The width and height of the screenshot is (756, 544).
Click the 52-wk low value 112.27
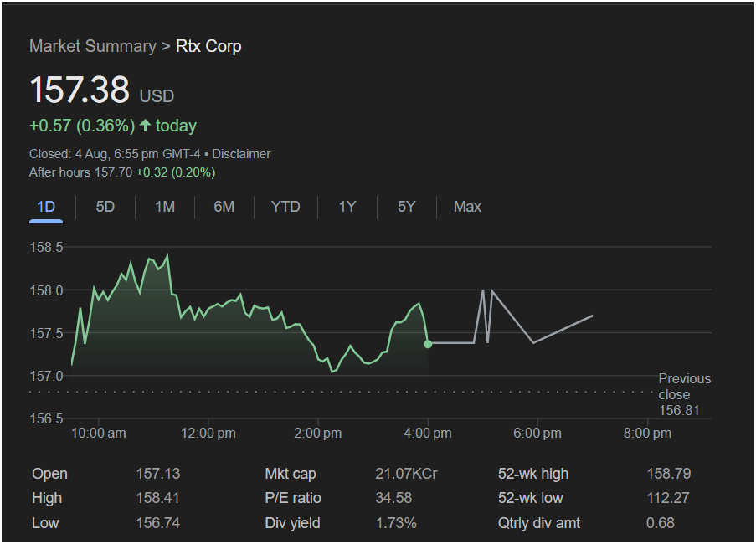point(668,498)
